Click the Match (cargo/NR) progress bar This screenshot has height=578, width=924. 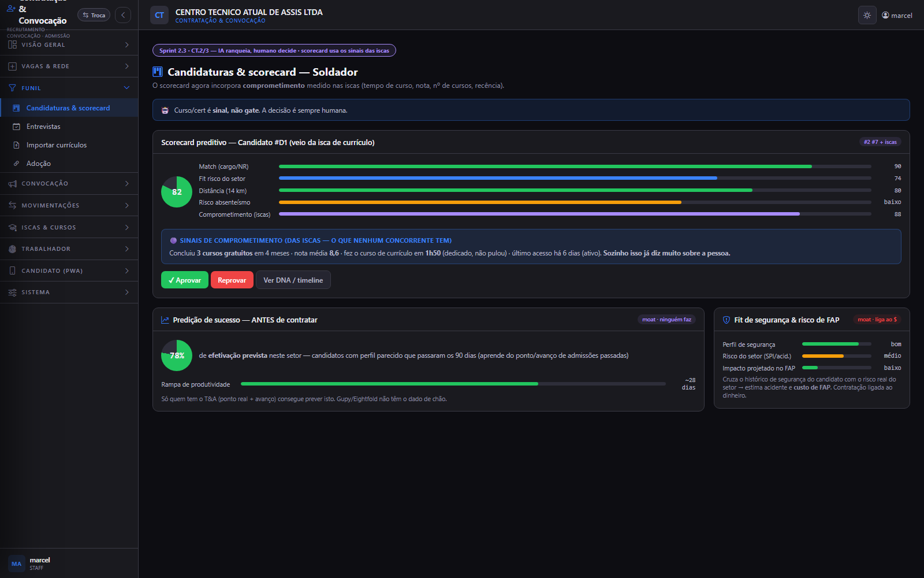pyautogui.click(x=575, y=166)
